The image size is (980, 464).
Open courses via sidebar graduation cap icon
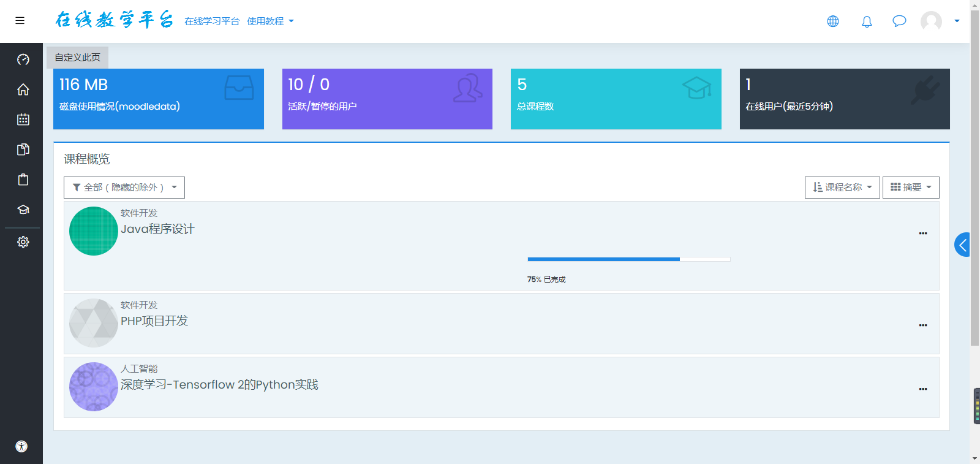point(23,210)
